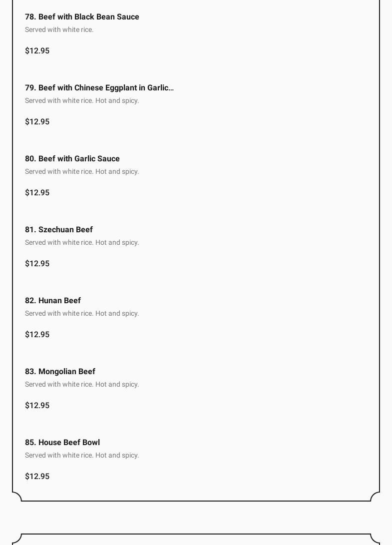392x545 pixels.
Task: Click the Szechuan Beef $12.95 price
Action: [x=37, y=264]
